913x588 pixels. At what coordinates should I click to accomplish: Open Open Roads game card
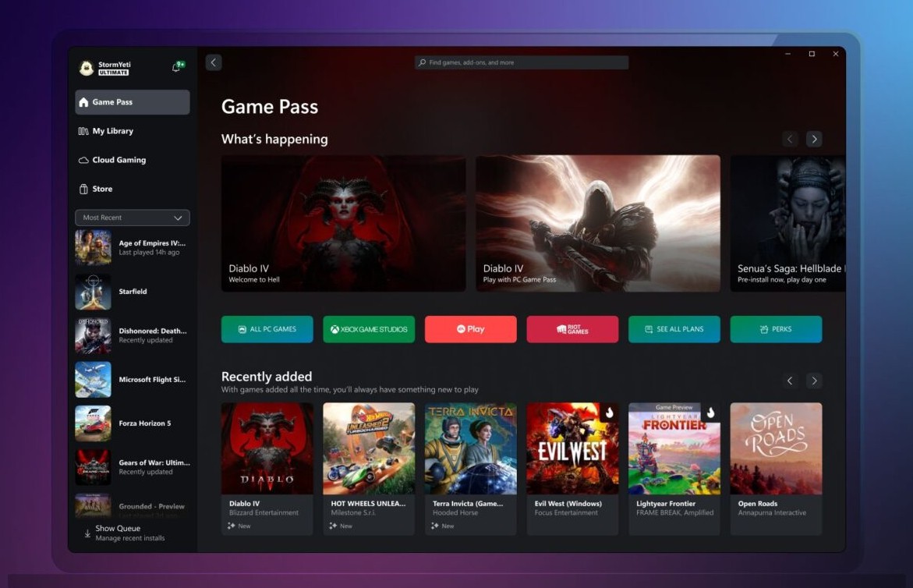click(776, 469)
